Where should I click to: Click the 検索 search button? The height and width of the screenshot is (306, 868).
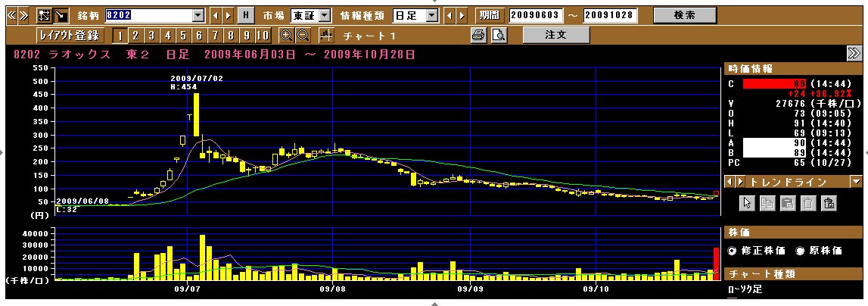685,15
